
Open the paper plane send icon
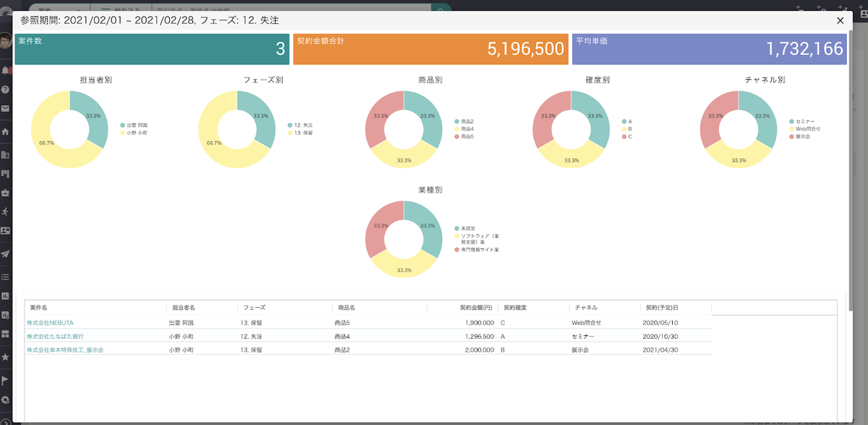pyautogui.click(x=5, y=254)
